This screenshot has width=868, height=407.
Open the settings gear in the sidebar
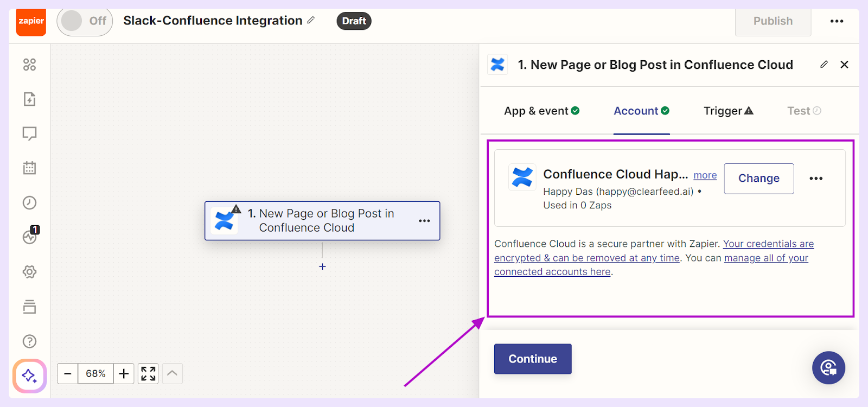click(x=30, y=272)
